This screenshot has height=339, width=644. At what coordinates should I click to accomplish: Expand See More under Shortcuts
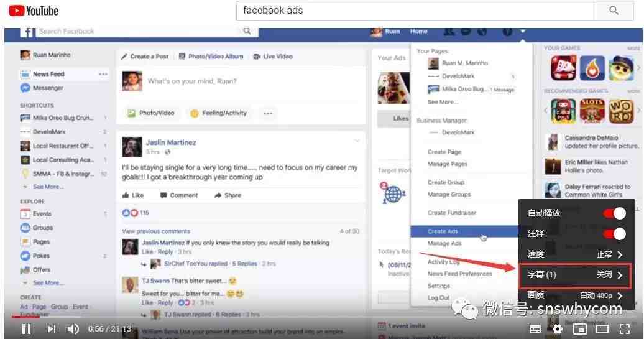point(48,187)
